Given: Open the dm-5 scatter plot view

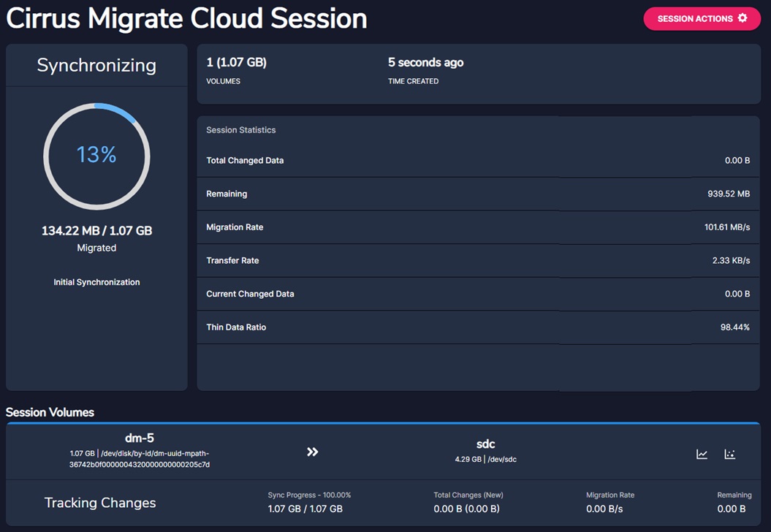Looking at the screenshot, I should 729,455.
